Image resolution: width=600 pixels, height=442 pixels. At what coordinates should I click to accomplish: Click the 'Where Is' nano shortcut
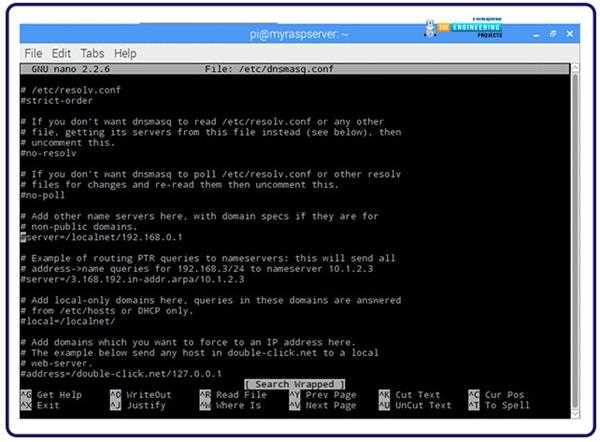pos(230,405)
